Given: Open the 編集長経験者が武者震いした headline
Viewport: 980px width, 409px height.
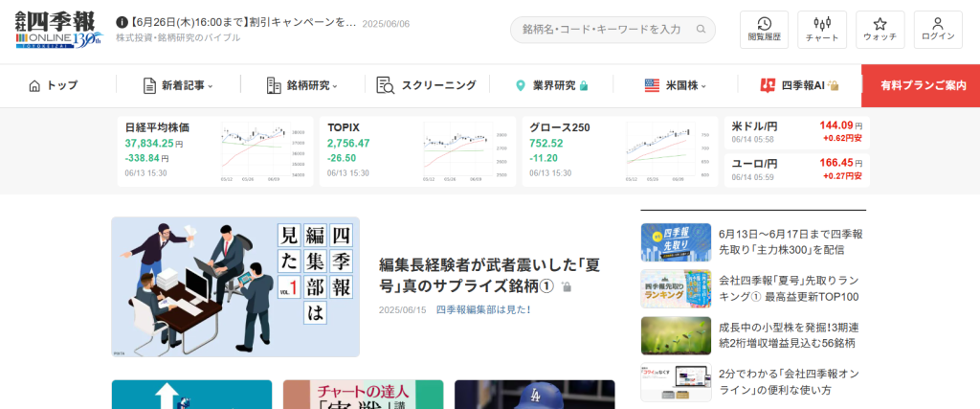Looking at the screenshot, I should coord(489,275).
